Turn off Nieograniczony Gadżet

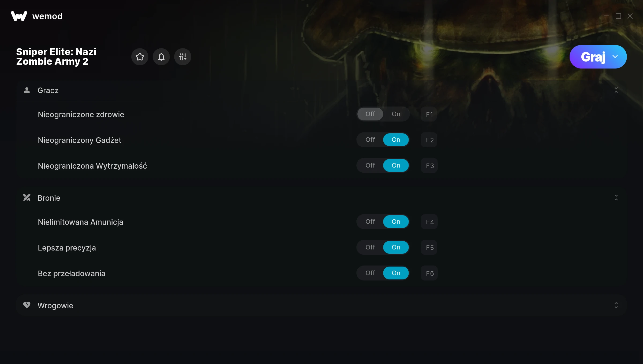pyautogui.click(x=370, y=140)
